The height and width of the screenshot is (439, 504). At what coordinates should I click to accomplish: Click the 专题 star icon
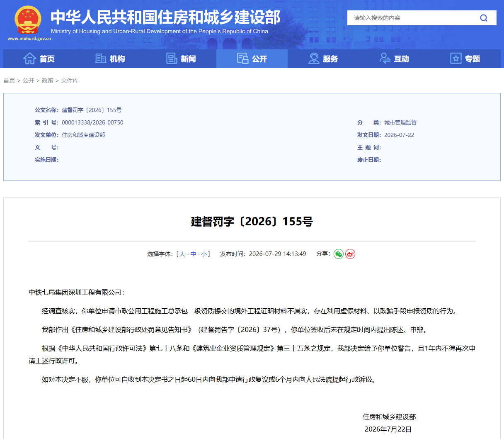(456, 59)
